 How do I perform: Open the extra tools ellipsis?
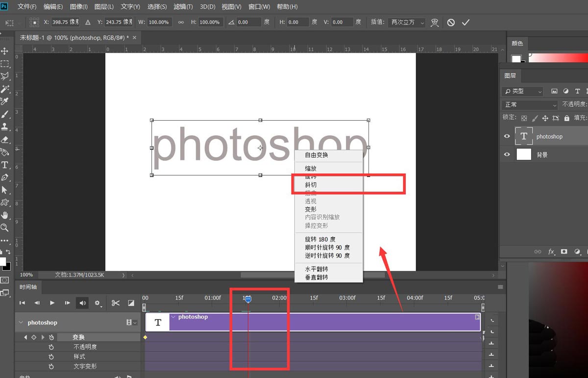(x=5, y=241)
